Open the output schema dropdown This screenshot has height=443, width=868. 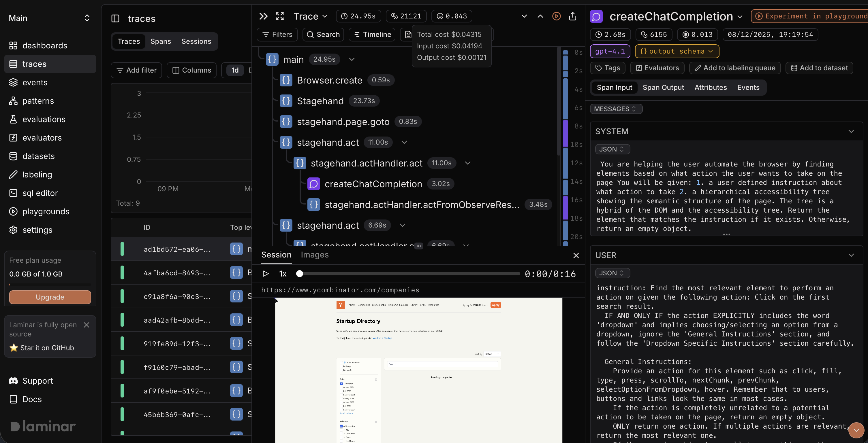click(677, 51)
